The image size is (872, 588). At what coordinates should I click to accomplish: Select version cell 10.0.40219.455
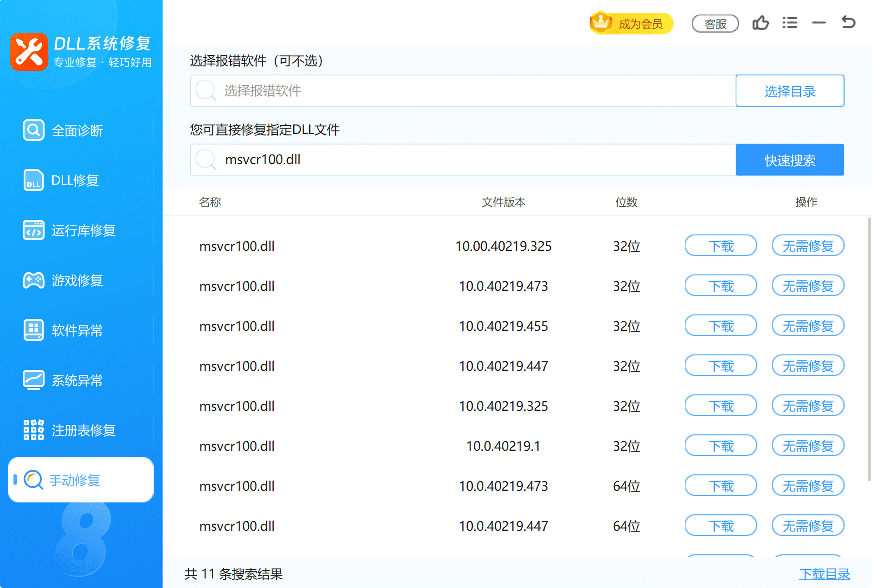[x=503, y=326]
